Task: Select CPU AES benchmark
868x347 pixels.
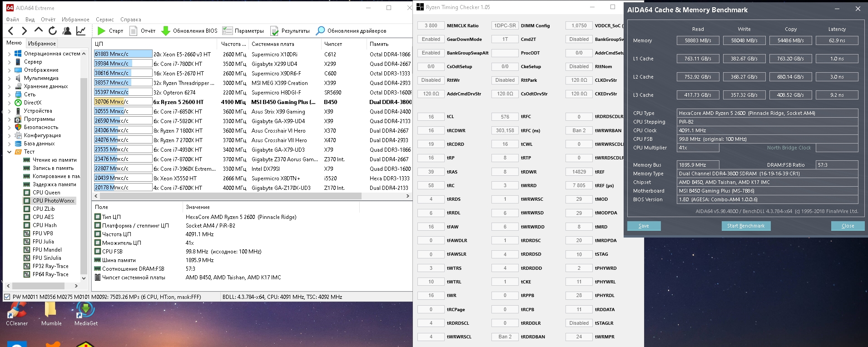Action: 43,217
